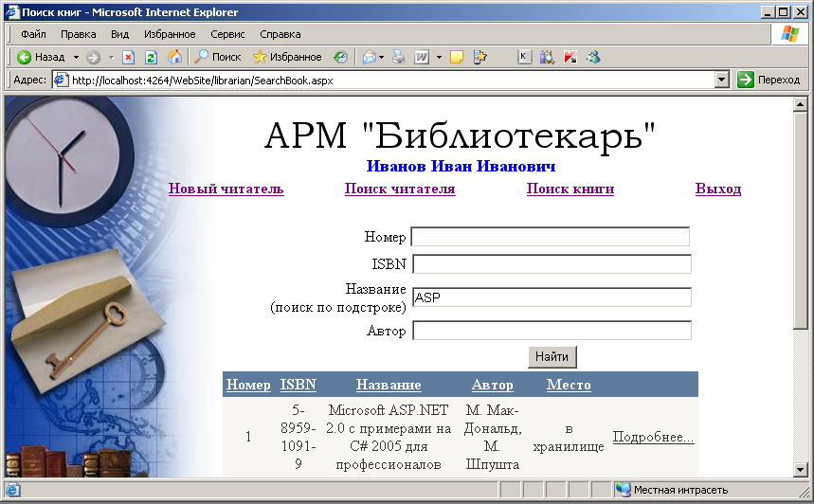Click the Выход logout link
This screenshot has width=814, height=504.
(x=718, y=189)
